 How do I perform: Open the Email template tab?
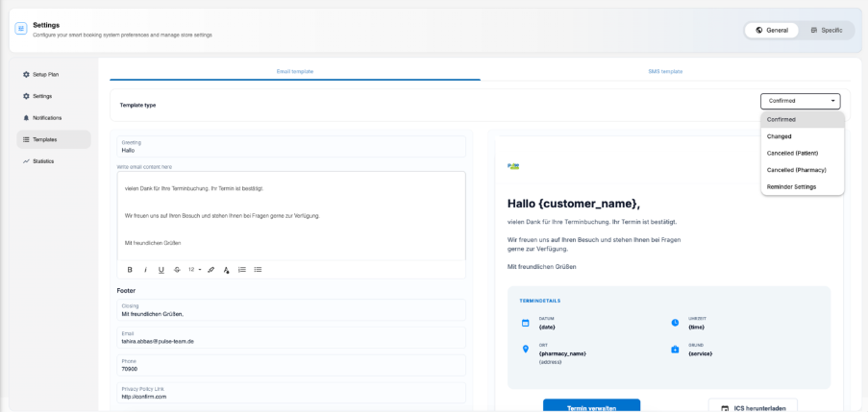coord(295,72)
